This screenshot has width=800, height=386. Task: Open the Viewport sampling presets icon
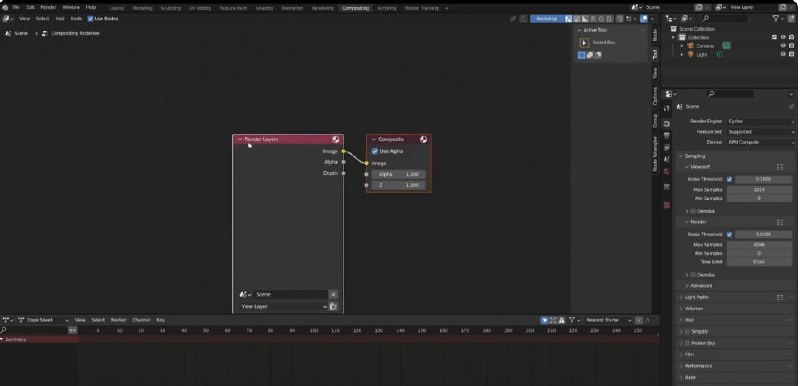coord(780,167)
